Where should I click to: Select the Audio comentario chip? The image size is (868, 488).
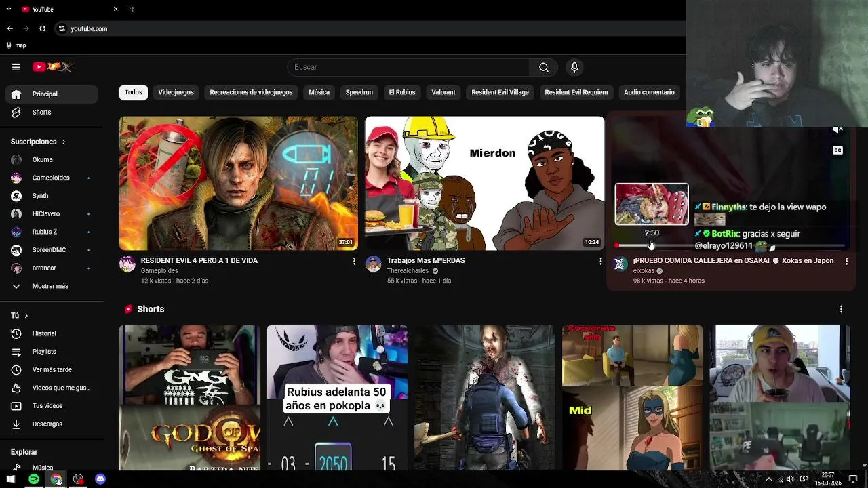(649, 92)
